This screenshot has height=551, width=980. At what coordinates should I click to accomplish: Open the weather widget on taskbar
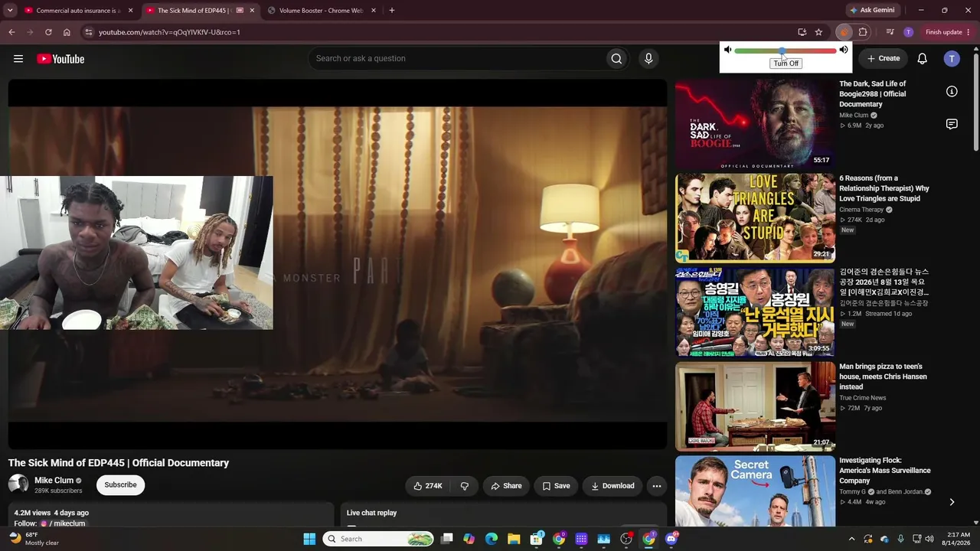(34, 539)
